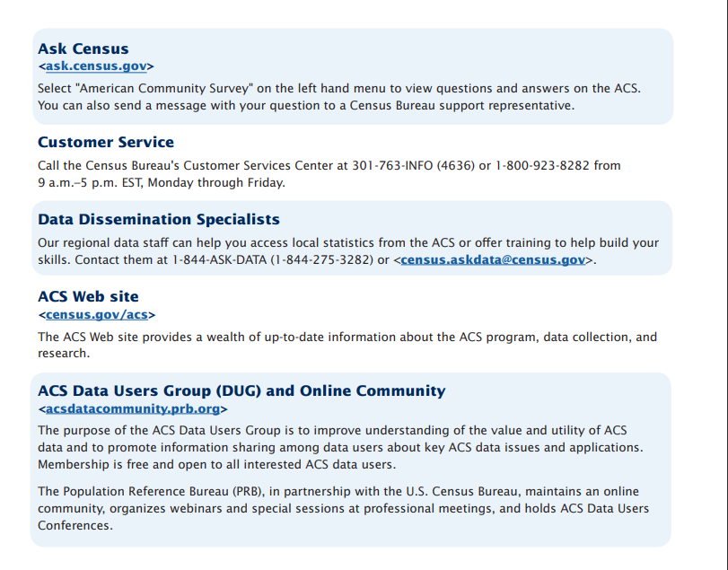Click the Population Reference Bureau paragraph
The height and width of the screenshot is (570, 728).
click(344, 508)
